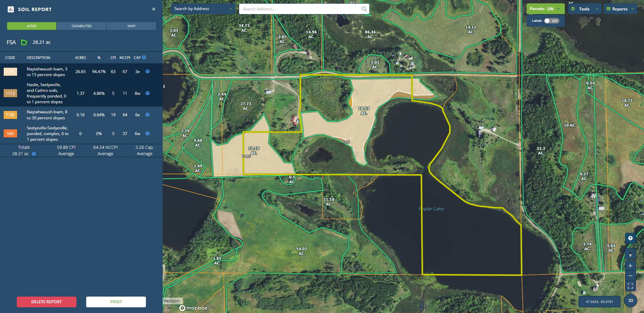The width and height of the screenshot is (644, 313).
Task: Open the Tools dropdown
Action: [x=585, y=9]
